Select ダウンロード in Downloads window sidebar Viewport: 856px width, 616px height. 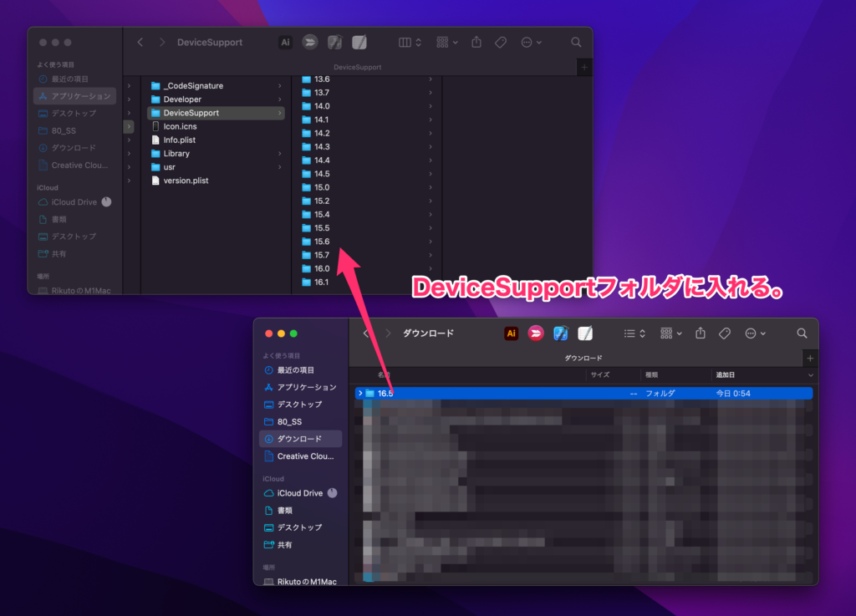[x=301, y=439]
